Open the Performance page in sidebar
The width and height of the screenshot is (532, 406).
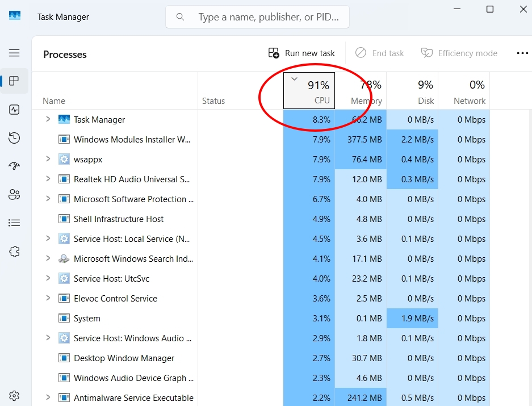(14, 110)
